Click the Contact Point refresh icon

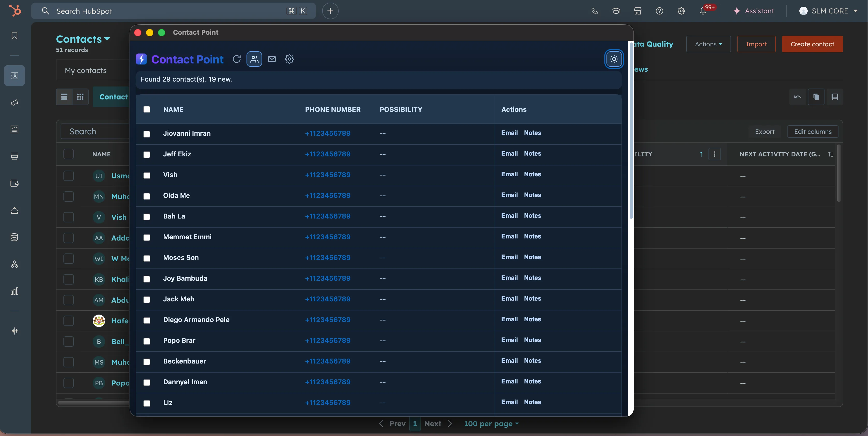click(x=236, y=59)
